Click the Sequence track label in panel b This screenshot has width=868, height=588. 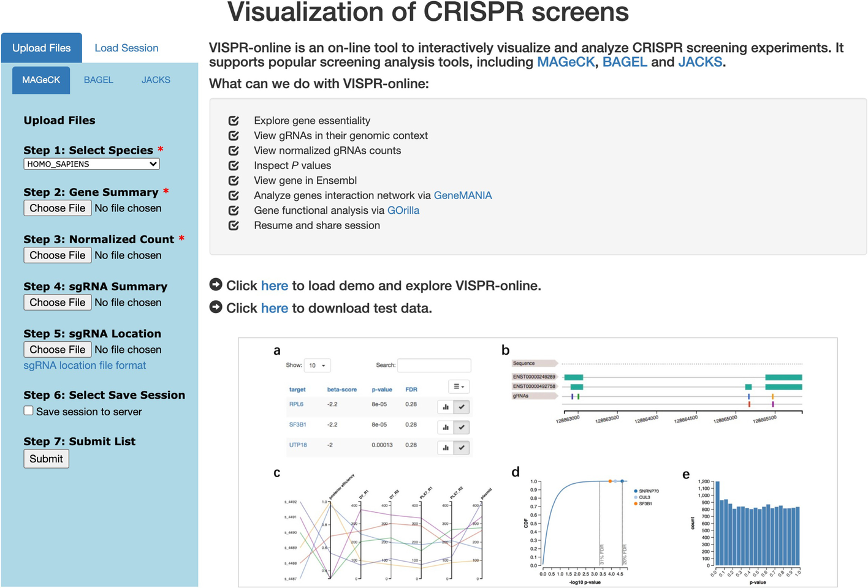point(534,363)
